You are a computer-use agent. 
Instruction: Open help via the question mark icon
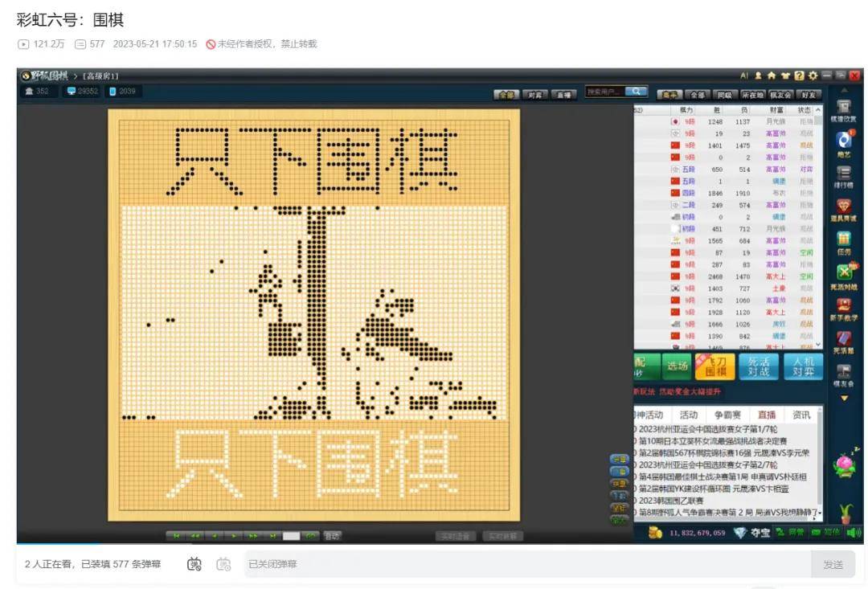[x=799, y=76]
